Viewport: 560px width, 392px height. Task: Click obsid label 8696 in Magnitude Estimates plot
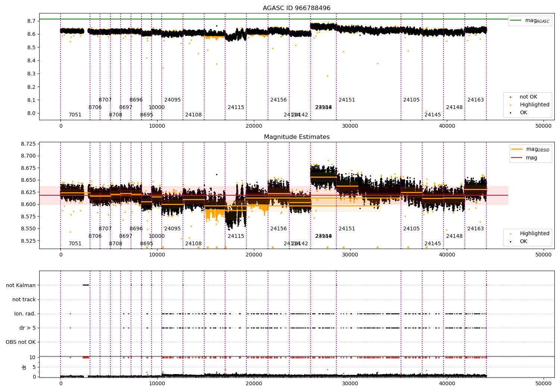[x=136, y=229]
